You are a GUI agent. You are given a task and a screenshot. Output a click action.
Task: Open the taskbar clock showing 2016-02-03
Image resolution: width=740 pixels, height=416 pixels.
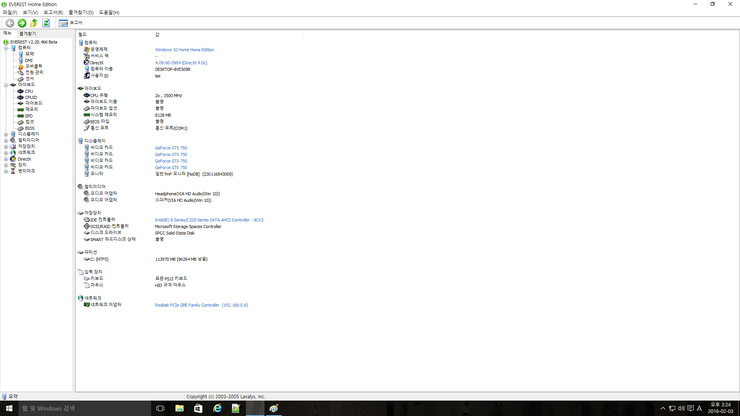coord(720,408)
